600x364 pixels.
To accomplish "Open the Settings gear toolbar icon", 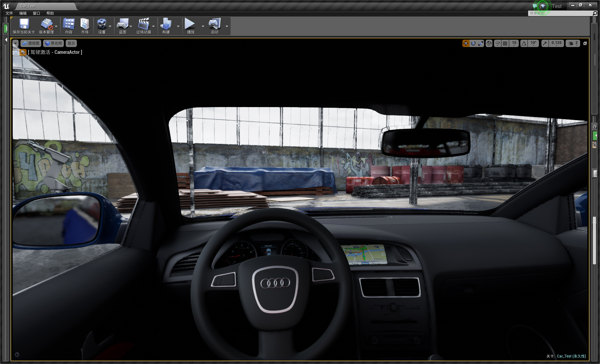I will [102, 26].
